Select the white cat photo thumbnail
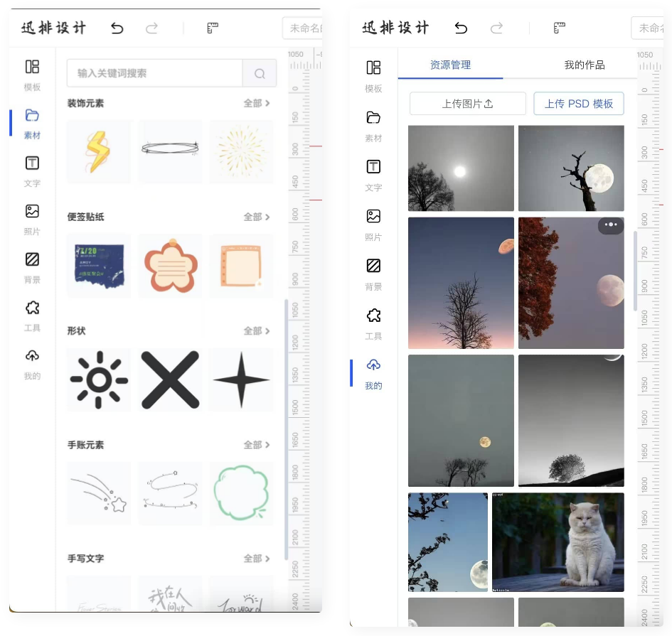 click(x=558, y=542)
